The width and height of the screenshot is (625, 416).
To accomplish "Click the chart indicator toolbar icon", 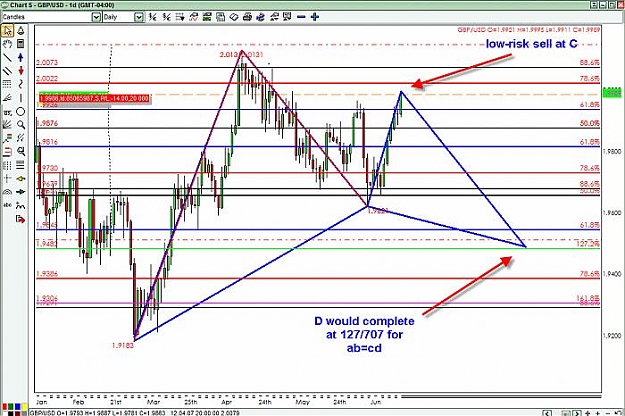I will (193, 17).
